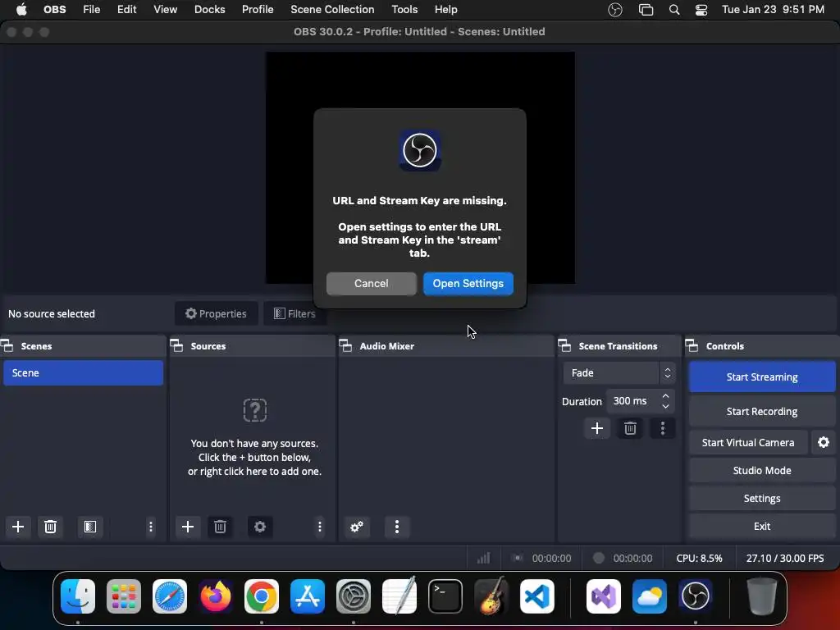Click Start Streaming button
This screenshot has width=840, height=630.
point(762,377)
